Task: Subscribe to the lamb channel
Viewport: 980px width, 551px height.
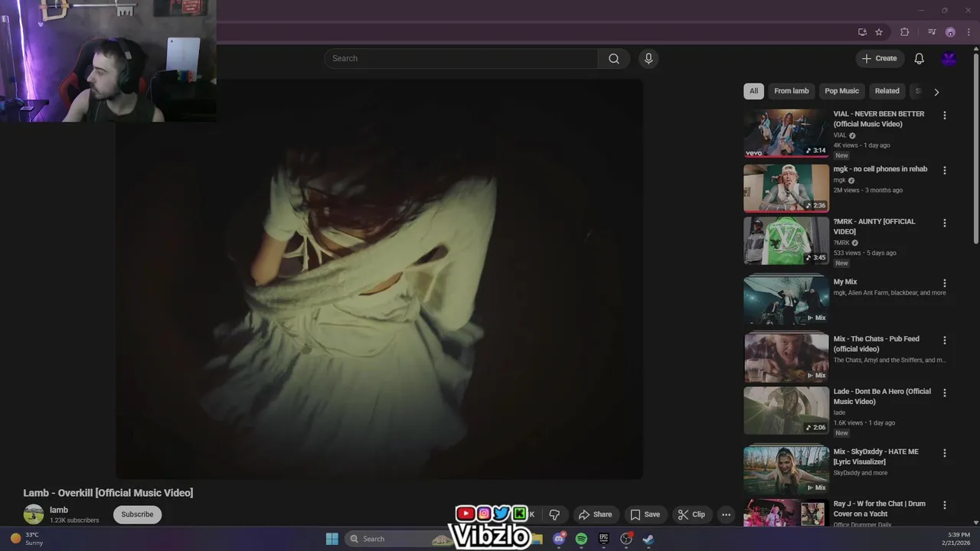Action: (x=137, y=514)
